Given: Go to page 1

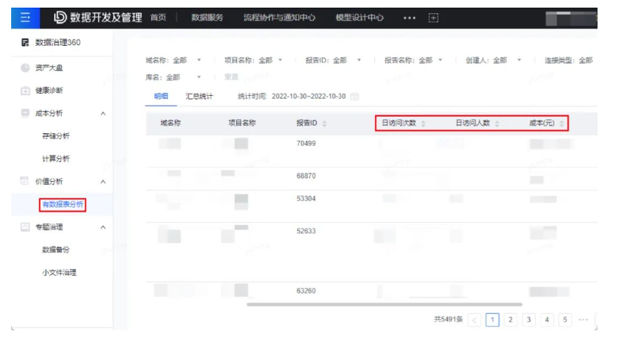Looking at the screenshot, I should pos(492,320).
